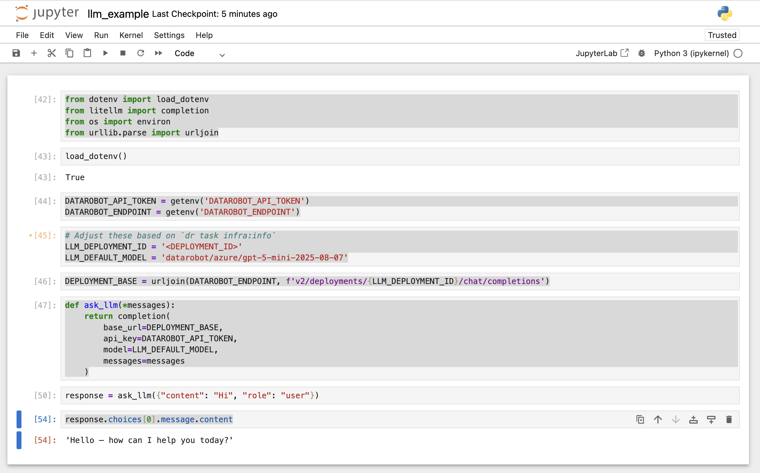760x473 pixels.
Task: Restart the kernel with the circular arrow icon
Action: 141,53
